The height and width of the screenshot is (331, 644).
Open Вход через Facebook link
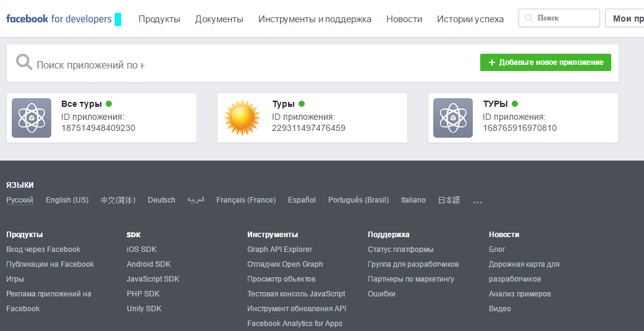click(x=43, y=249)
